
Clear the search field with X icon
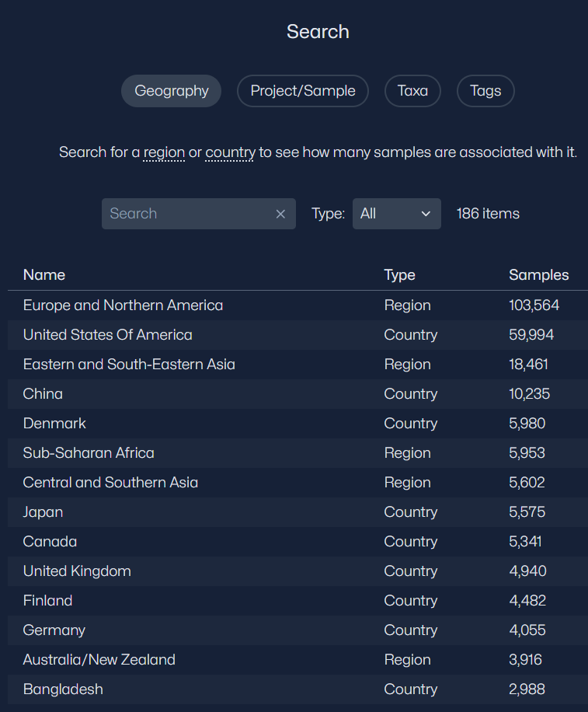280,214
